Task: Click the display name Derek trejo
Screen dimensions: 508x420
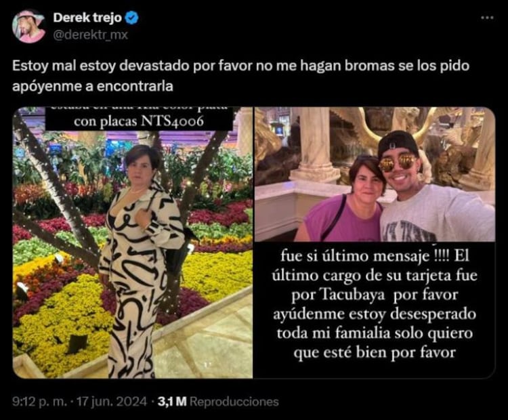Action: pyautogui.click(x=87, y=18)
